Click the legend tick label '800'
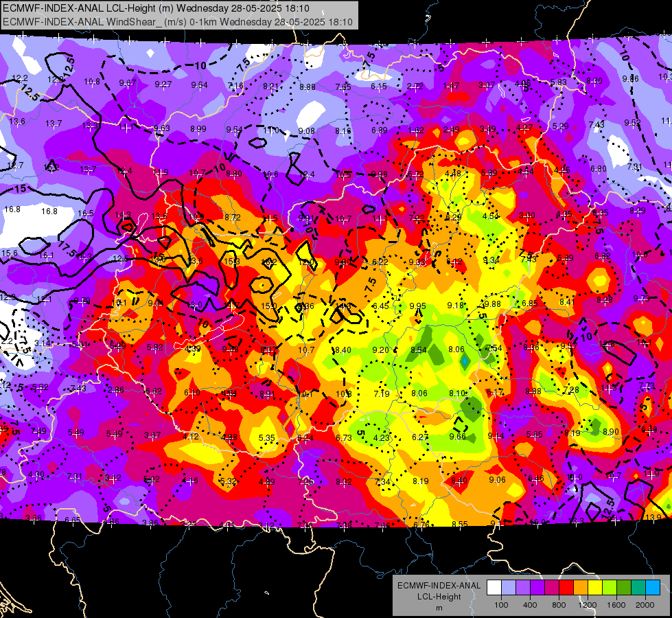 pos(559,605)
